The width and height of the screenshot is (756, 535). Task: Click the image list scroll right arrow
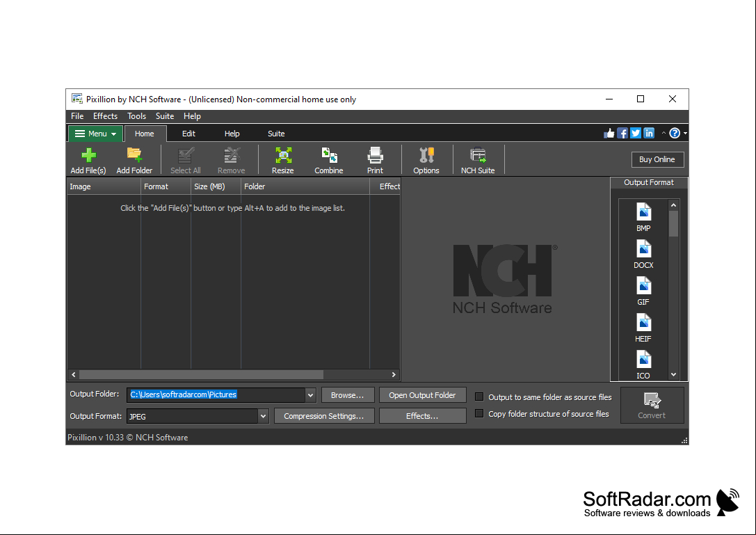(x=394, y=374)
